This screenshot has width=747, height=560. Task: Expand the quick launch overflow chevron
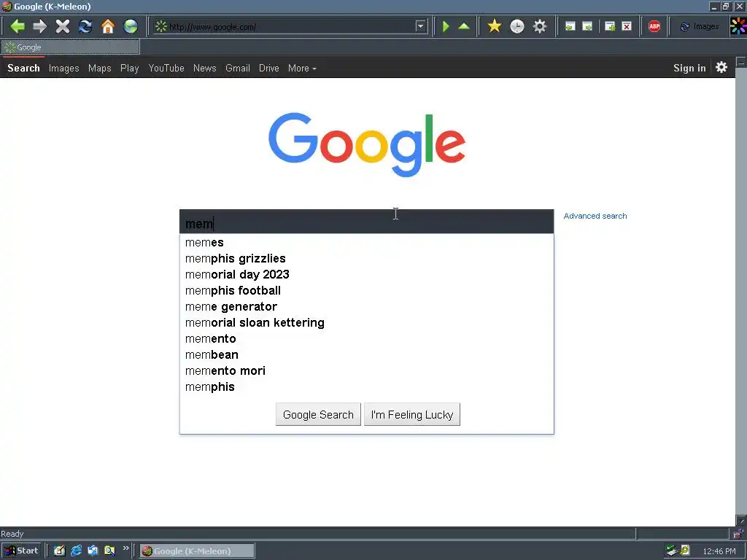[125, 548]
